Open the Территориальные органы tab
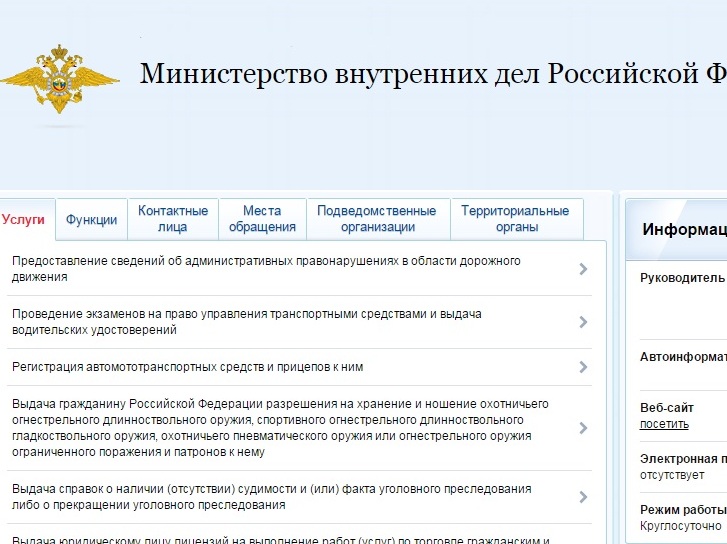The height and width of the screenshot is (544, 727). click(x=517, y=219)
